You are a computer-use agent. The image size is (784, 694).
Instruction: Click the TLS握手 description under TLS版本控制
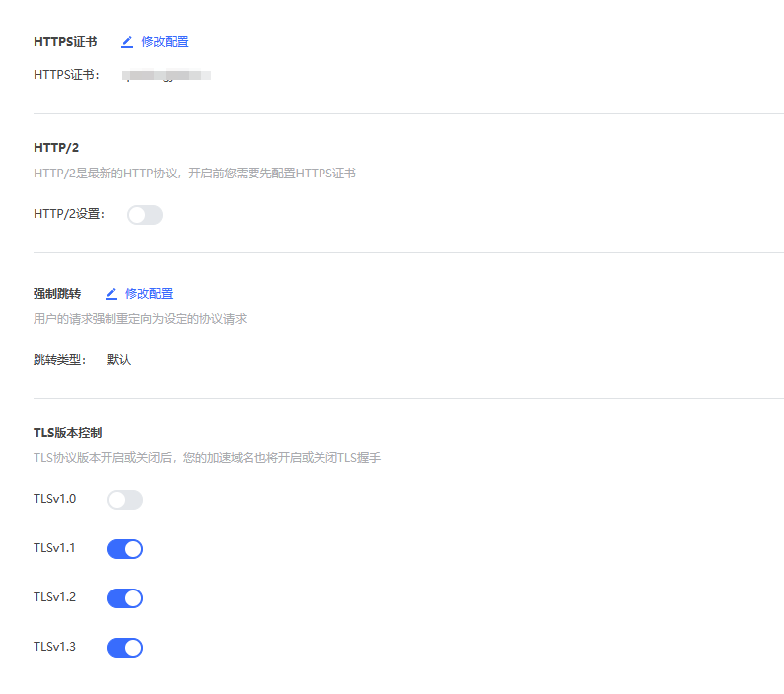tap(207, 458)
